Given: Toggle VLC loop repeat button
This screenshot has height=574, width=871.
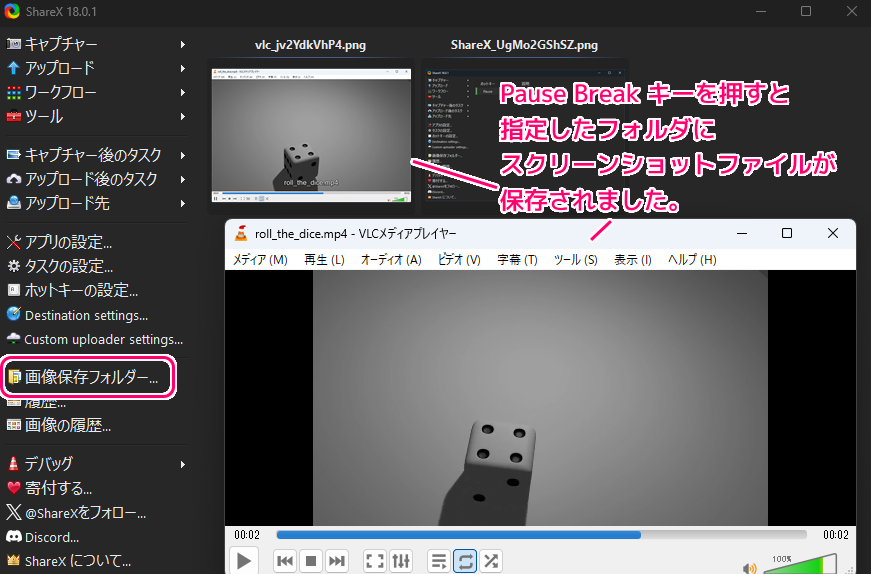Looking at the screenshot, I should [465, 561].
